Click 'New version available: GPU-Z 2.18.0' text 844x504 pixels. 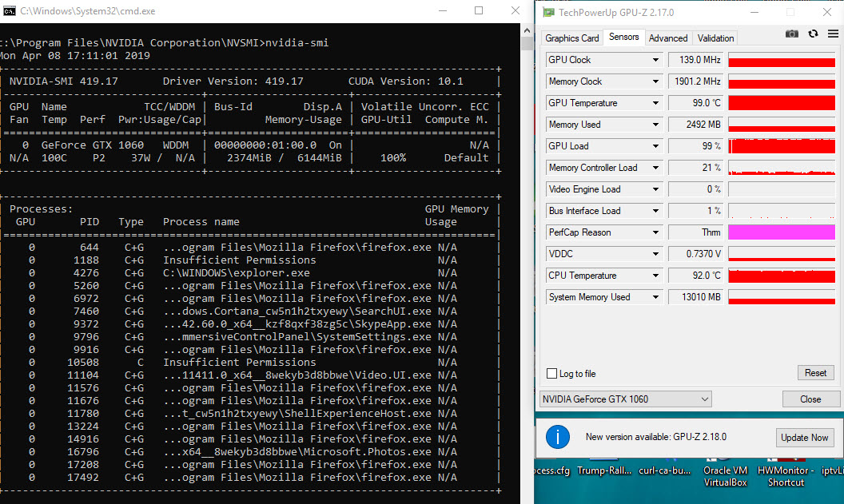[x=655, y=437]
